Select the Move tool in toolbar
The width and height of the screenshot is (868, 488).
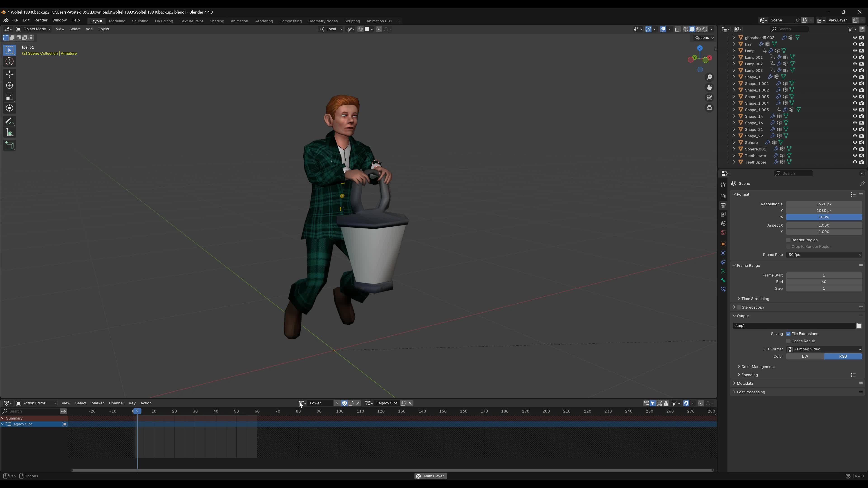point(9,74)
